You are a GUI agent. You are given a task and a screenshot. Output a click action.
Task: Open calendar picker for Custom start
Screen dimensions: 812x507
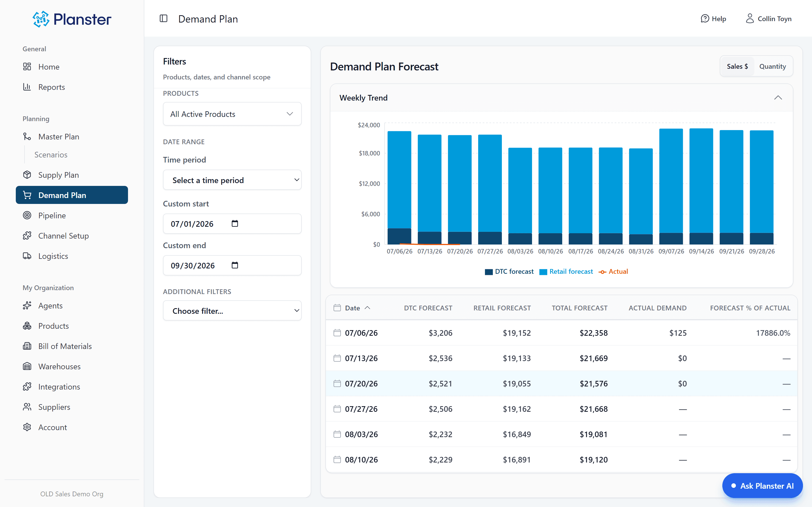pos(235,224)
